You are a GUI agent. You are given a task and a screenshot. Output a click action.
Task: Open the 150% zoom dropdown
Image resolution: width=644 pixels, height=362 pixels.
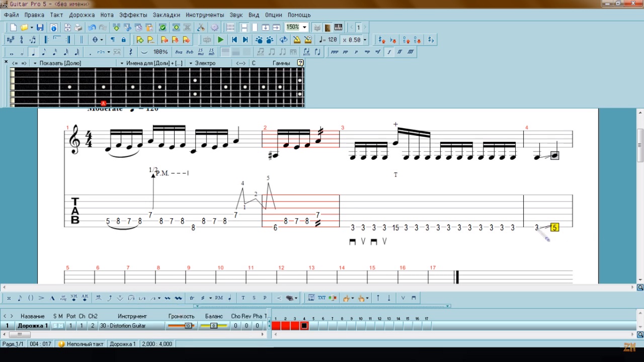[x=304, y=28]
